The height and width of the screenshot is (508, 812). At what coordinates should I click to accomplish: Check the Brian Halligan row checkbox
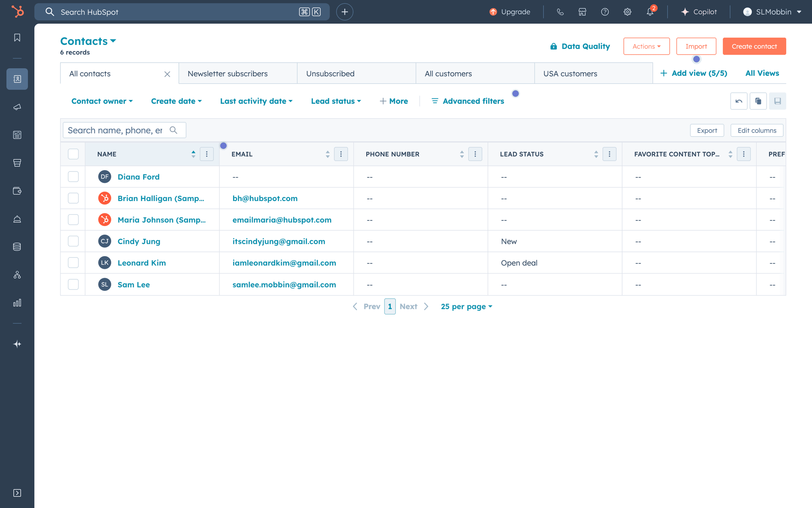pyautogui.click(x=73, y=198)
